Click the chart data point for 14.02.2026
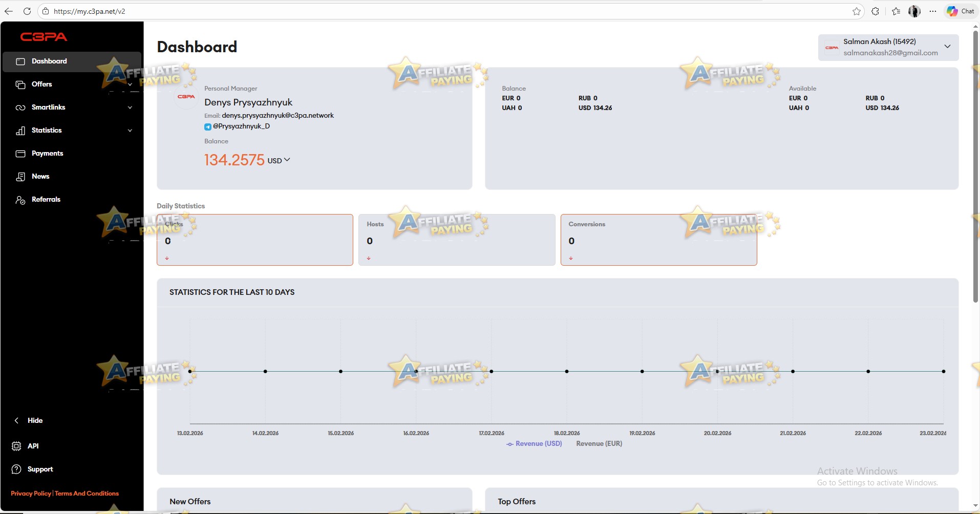980x514 pixels. (265, 371)
